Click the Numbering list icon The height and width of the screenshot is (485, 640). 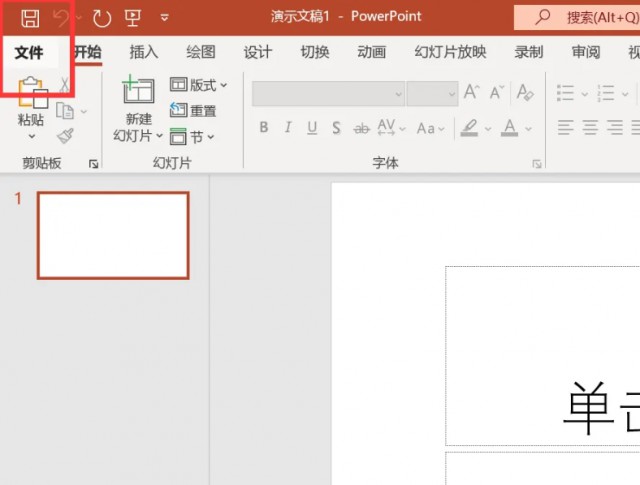click(x=606, y=93)
